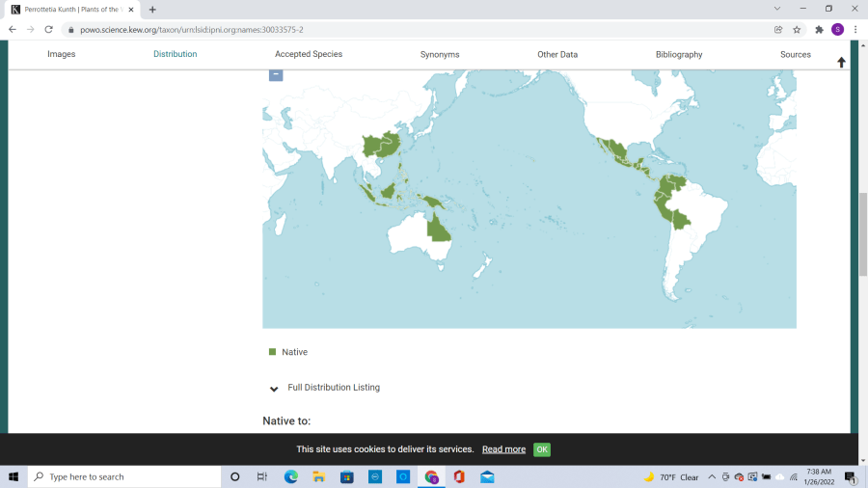Open the cookie Read more link
The image size is (868, 488).
pos(503,449)
